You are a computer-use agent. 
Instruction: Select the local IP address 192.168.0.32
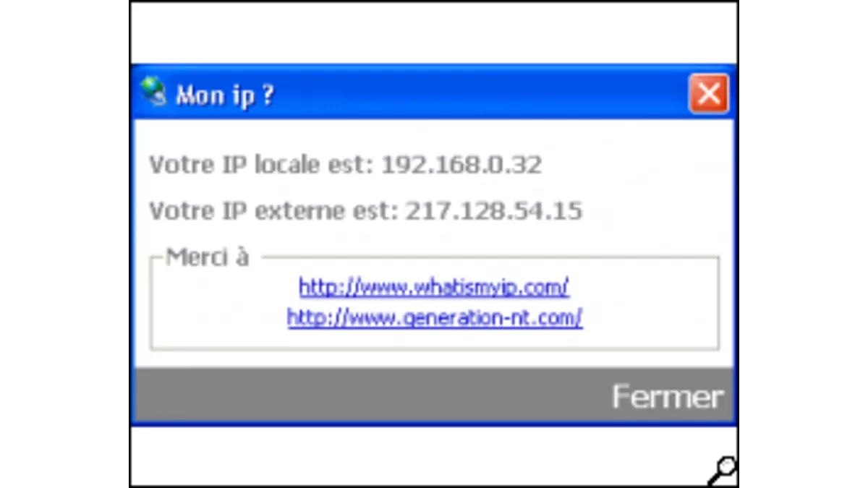(463, 164)
